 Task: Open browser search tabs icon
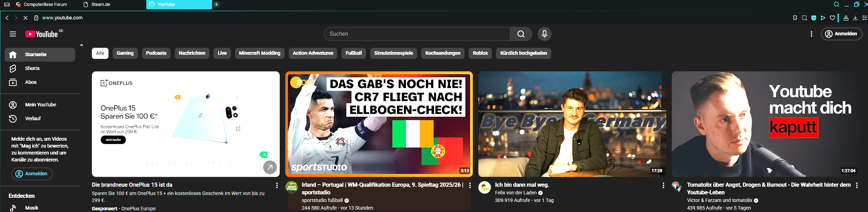836,5
